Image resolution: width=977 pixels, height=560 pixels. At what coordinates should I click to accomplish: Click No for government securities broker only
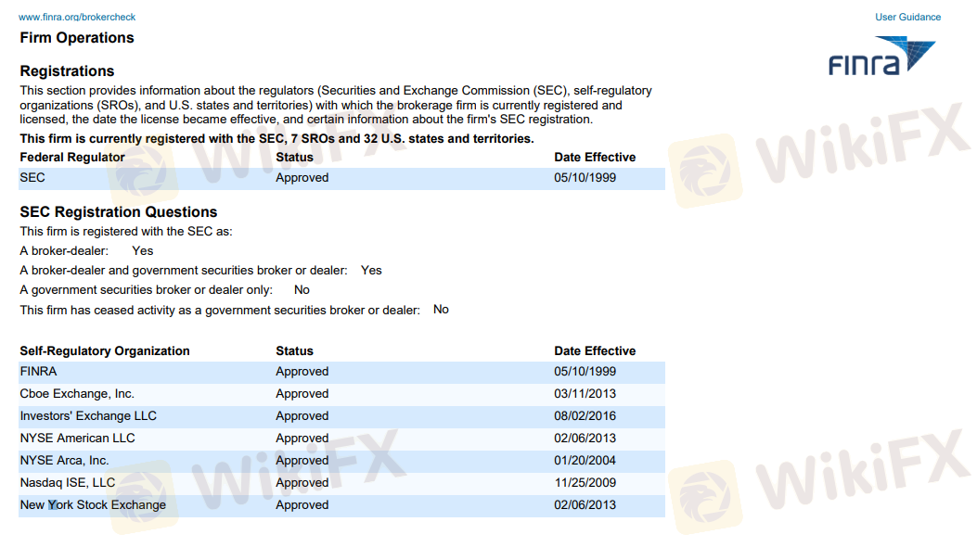click(x=302, y=289)
